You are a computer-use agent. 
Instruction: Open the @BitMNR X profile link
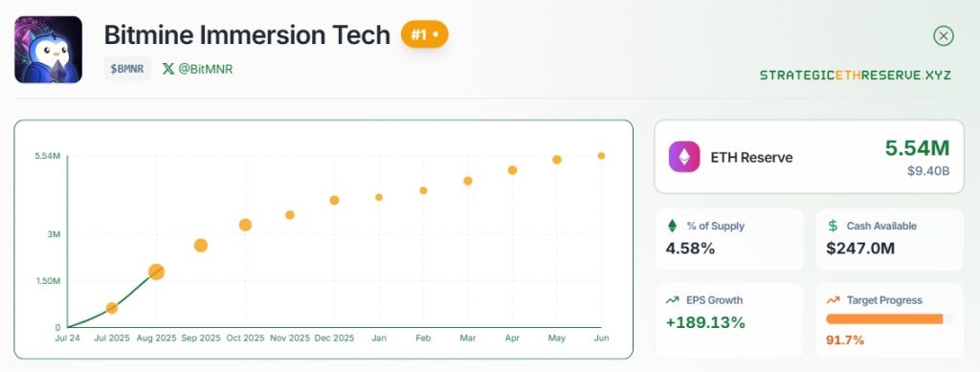(x=197, y=69)
